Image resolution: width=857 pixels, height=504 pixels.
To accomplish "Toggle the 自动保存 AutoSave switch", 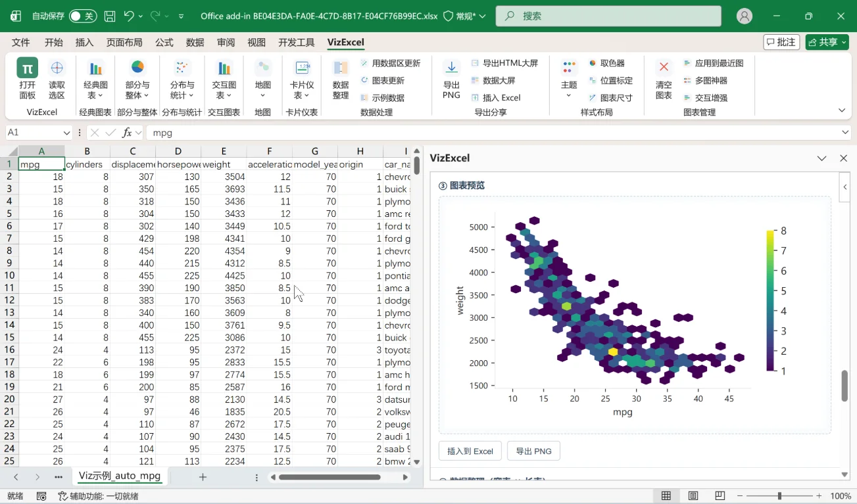I will [83, 16].
